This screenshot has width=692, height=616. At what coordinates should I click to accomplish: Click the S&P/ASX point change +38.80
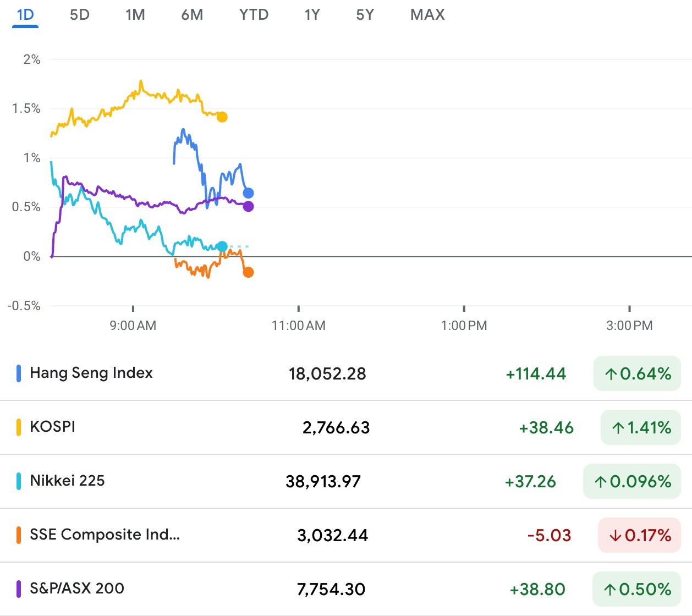pos(537,590)
